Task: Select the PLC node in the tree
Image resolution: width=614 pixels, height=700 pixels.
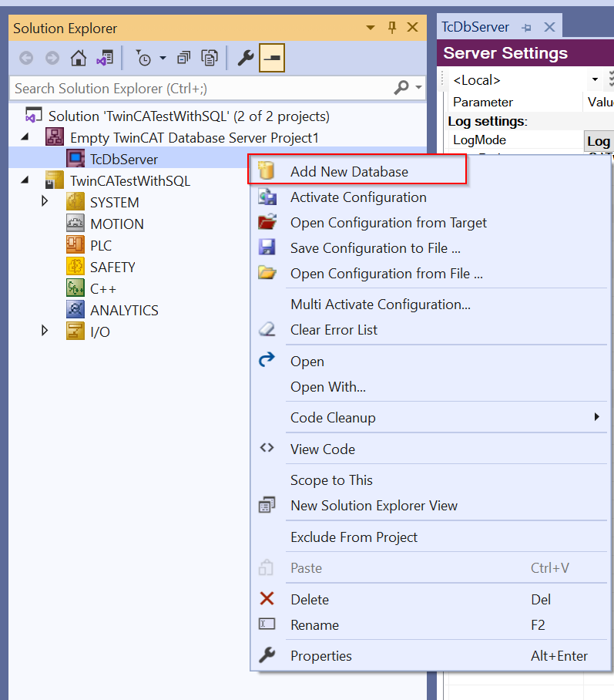Action: pos(101,245)
